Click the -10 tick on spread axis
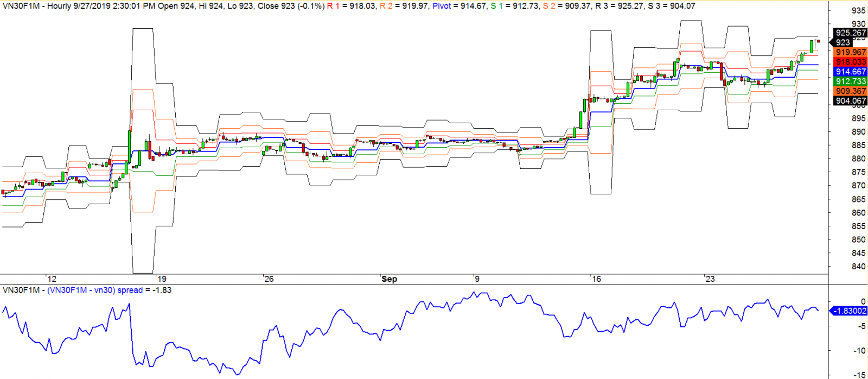 pyautogui.click(x=860, y=351)
